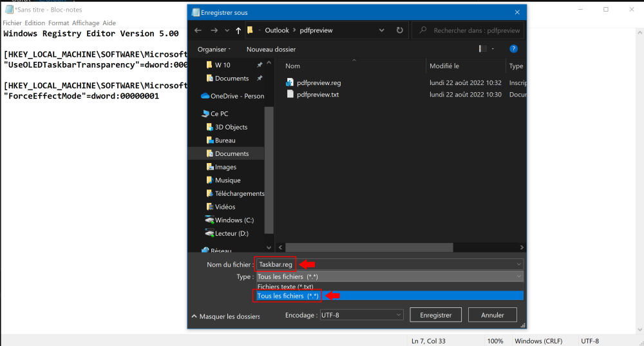Open recent locations chevron beside forward arrow
Screen dimensions: 644x346
pos(227,30)
